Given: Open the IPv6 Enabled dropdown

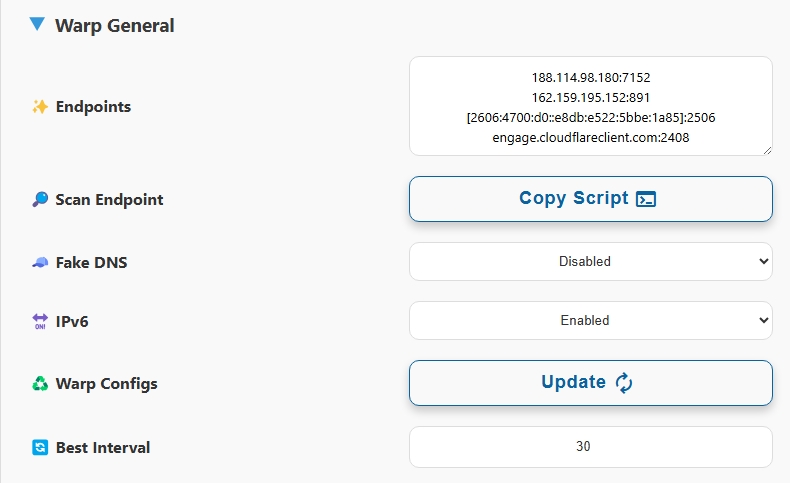Looking at the screenshot, I should click(x=590, y=320).
